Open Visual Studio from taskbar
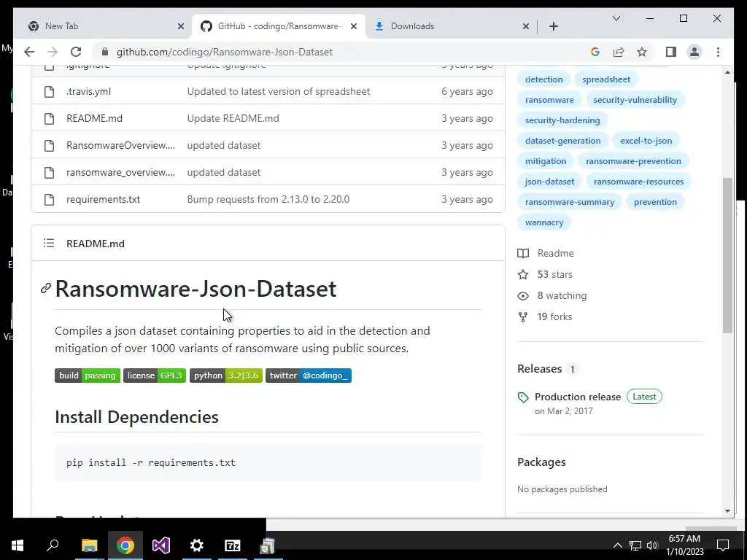The width and height of the screenshot is (747, 560). (161, 545)
